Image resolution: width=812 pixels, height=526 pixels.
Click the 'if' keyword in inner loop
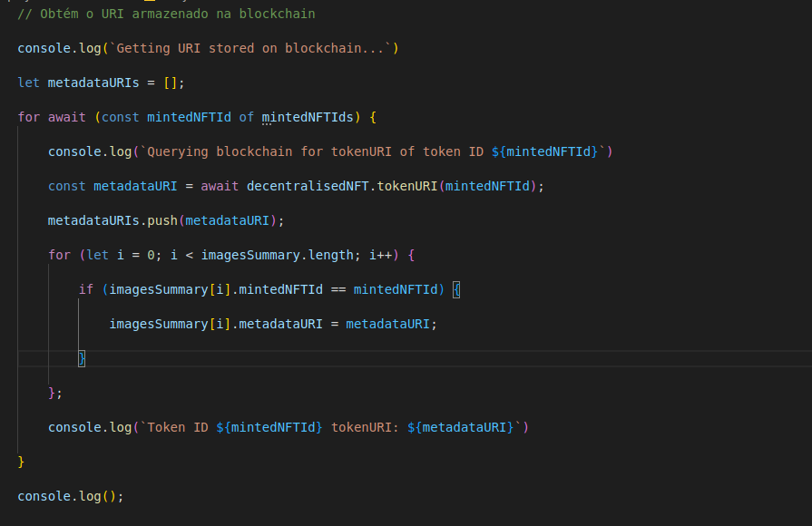tap(86, 289)
